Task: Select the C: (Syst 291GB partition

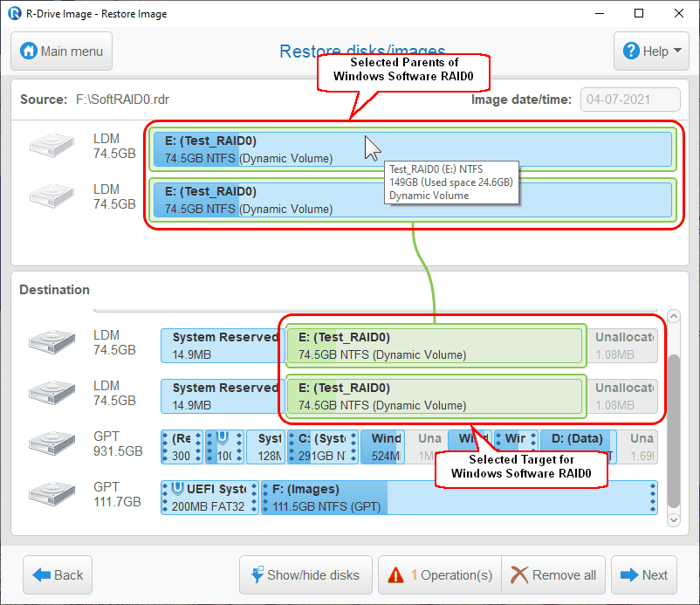Action: 323,447
